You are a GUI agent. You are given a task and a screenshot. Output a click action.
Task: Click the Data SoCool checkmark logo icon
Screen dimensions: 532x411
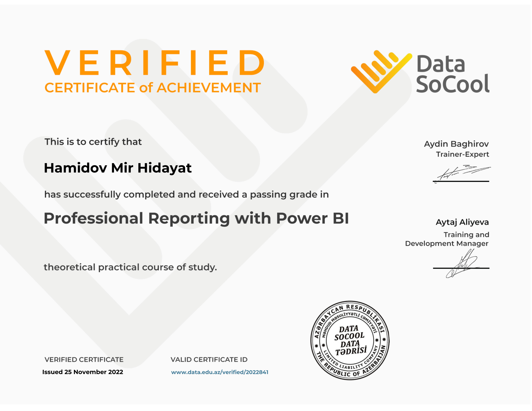point(381,72)
